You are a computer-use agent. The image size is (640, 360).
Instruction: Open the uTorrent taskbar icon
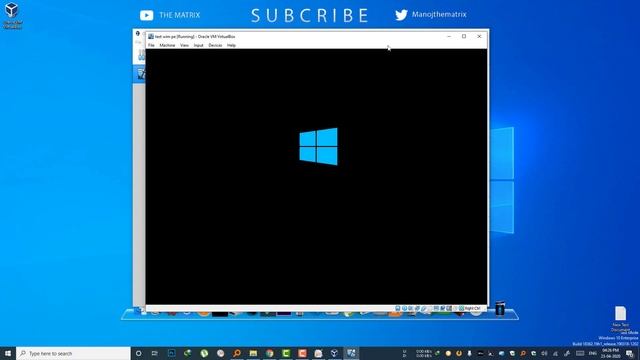(204, 353)
